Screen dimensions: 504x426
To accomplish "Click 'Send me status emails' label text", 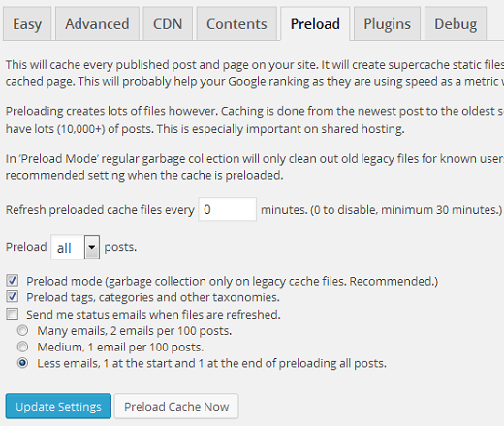I will (x=153, y=315).
